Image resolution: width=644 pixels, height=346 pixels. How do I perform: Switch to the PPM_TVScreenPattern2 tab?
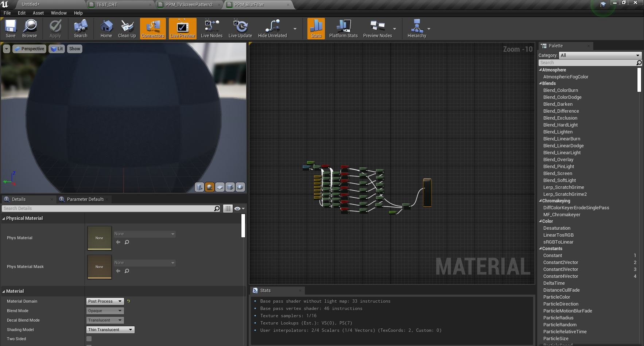coord(189,5)
